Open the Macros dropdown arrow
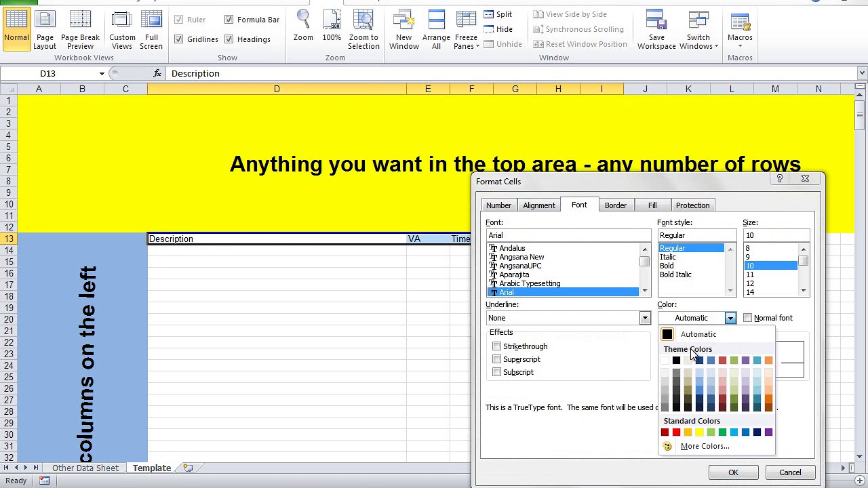 pyautogui.click(x=740, y=46)
